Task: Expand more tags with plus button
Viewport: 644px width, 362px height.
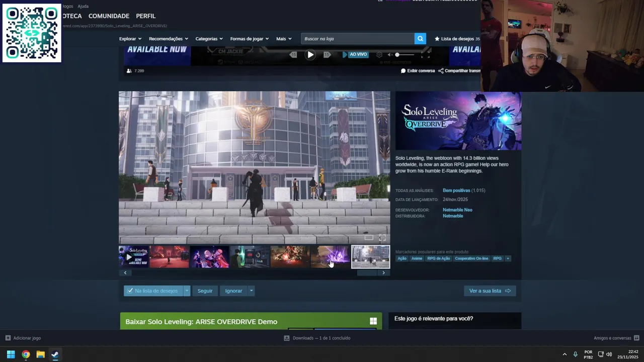Action: (x=508, y=258)
